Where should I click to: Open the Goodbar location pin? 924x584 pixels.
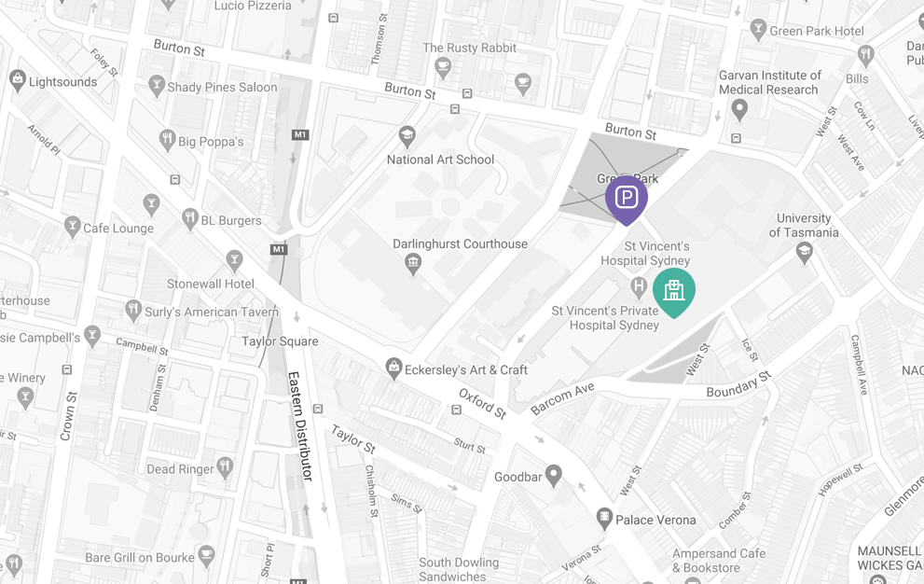[x=553, y=476]
